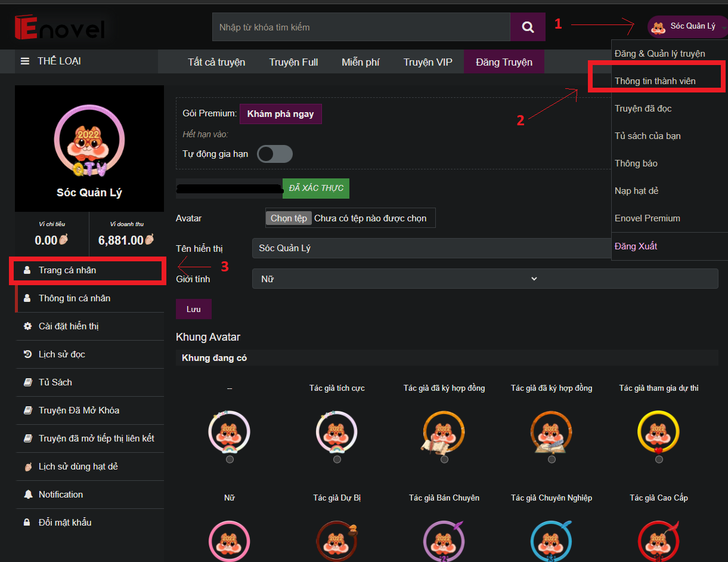Click the Khám phá ngay button

point(280,114)
